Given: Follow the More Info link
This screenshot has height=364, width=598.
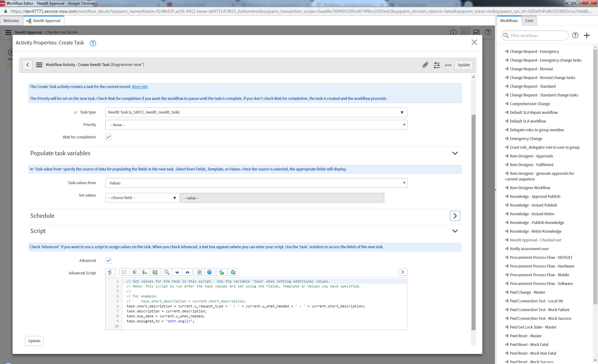Looking at the screenshot, I should pos(140,87).
